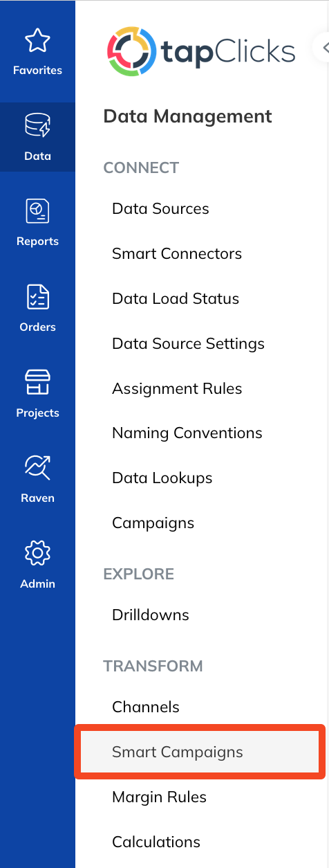Open Data Source Settings
The width and height of the screenshot is (329, 868).
pyautogui.click(x=188, y=343)
